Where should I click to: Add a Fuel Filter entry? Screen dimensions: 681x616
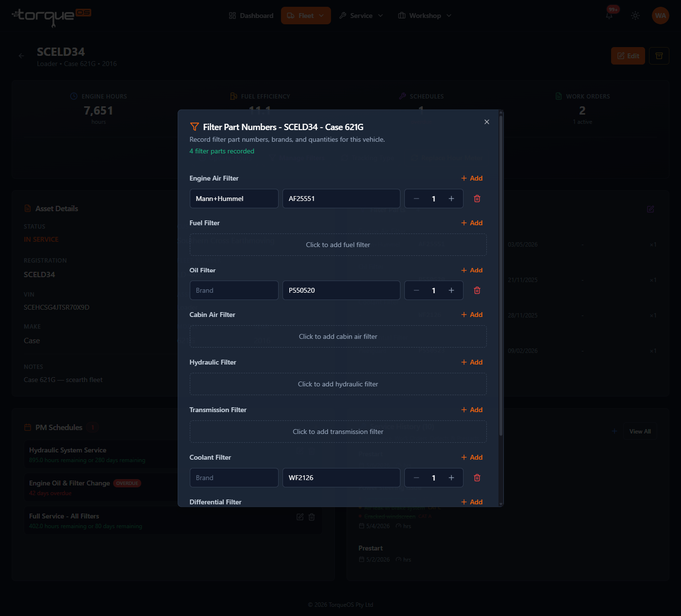pyautogui.click(x=472, y=223)
